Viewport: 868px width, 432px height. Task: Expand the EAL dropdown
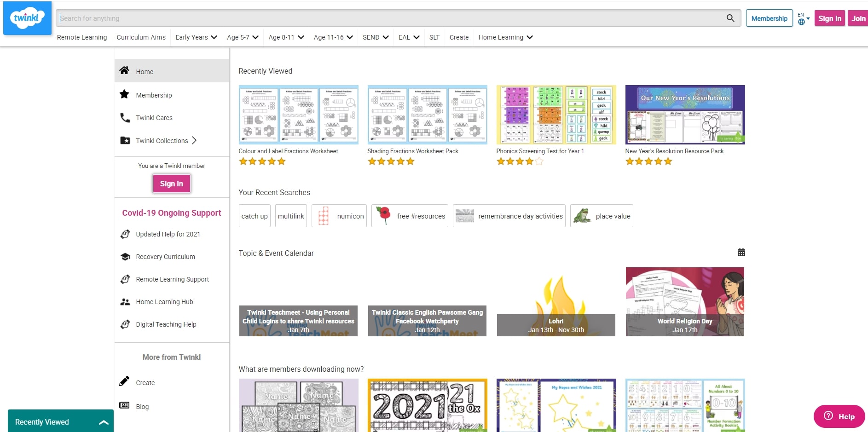click(x=409, y=37)
